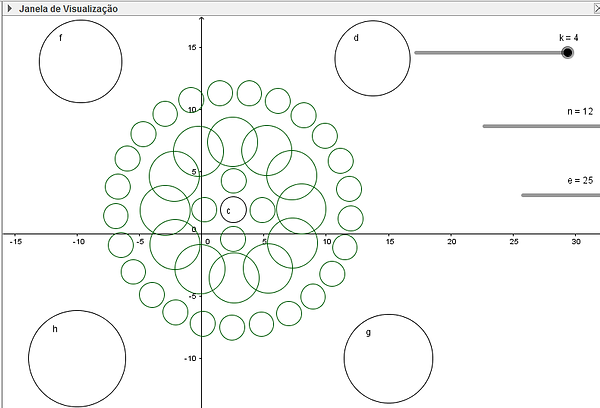Click the x-axis label 15
600x408 pixels.
point(389,242)
